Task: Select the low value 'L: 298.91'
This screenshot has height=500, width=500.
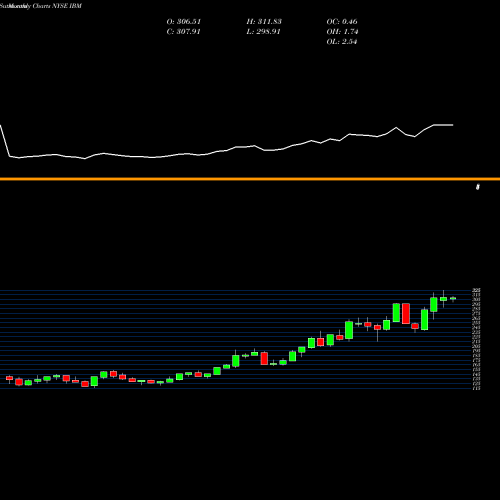Action: tap(263, 32)
